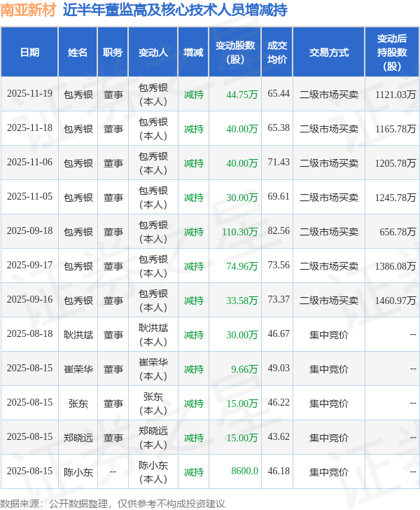Select share change value 44.75万
Image resolution: width=420 pixels, height=510 pixels.
click(x=242, y=95)
